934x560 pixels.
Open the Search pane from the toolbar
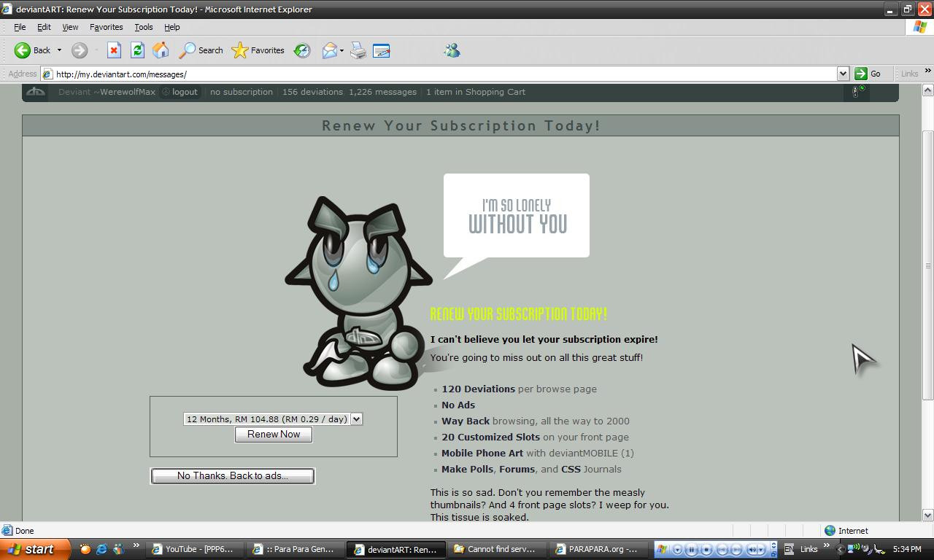coord(201,50)
